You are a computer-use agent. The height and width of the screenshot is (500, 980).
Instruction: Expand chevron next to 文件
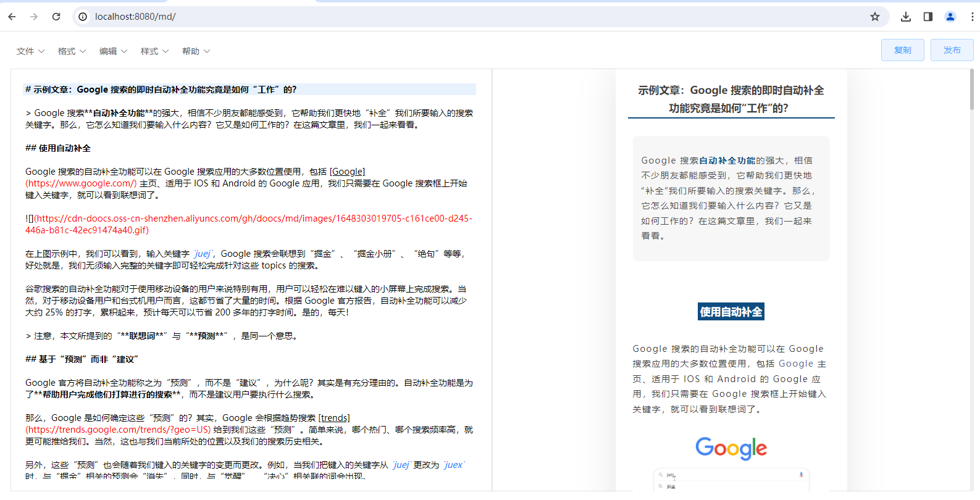pyautogui.click(x=41, y=51)
